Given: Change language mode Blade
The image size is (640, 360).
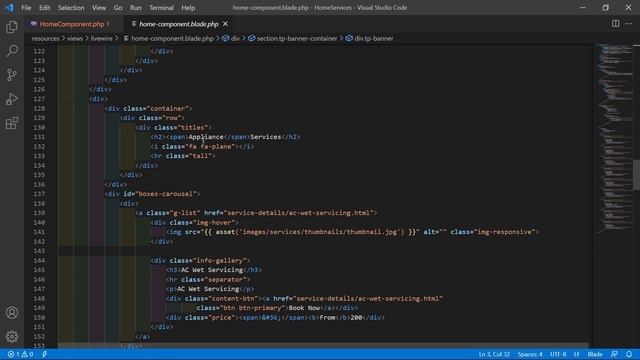Looking at the screenshot, I should tap(595, 354).
